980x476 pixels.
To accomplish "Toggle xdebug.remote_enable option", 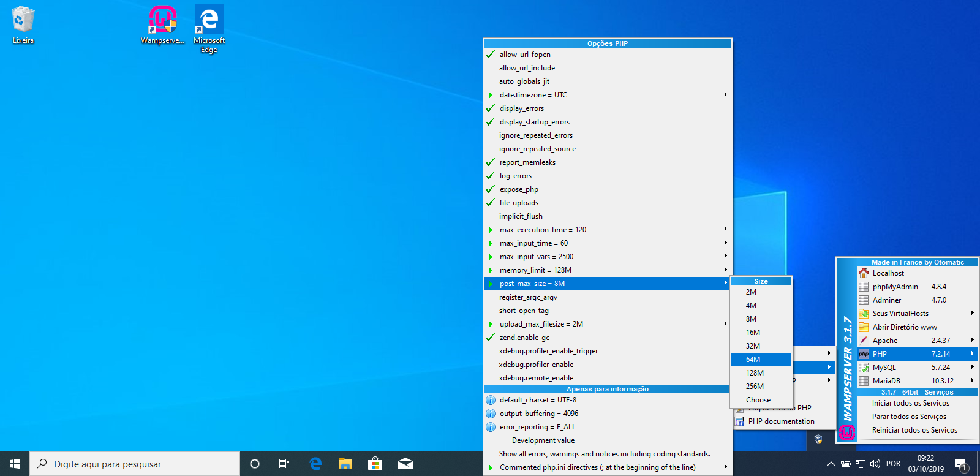I will pyautogui.click(x=607, y=378).
